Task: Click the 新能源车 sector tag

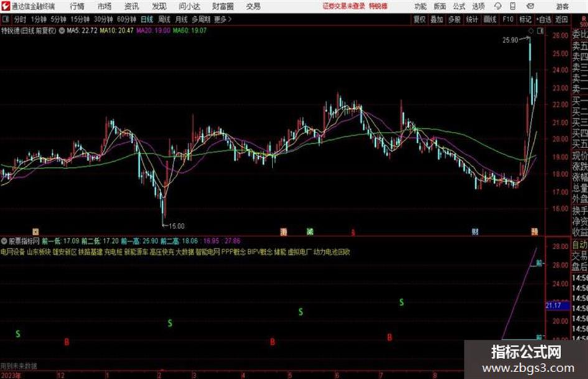Action: (136, 252)
